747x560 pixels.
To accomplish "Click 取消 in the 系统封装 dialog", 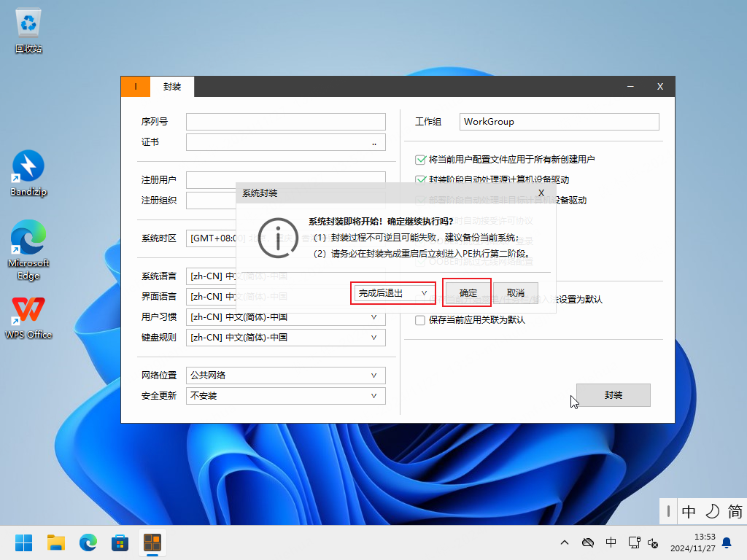I will click(x=516, y=293).
